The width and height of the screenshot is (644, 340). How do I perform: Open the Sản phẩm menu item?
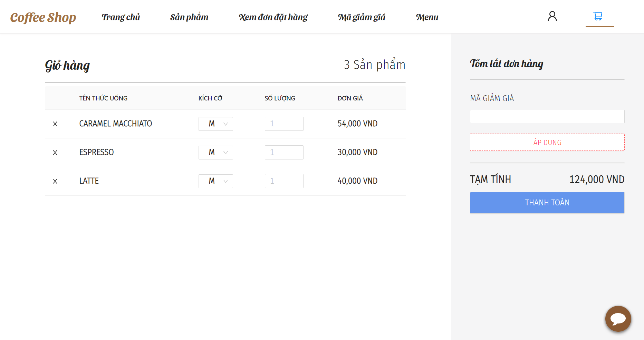(x=189, y=17)
